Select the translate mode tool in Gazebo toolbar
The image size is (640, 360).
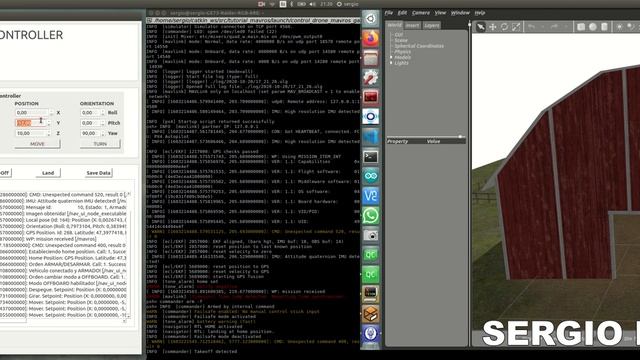[x=493, y=27]
